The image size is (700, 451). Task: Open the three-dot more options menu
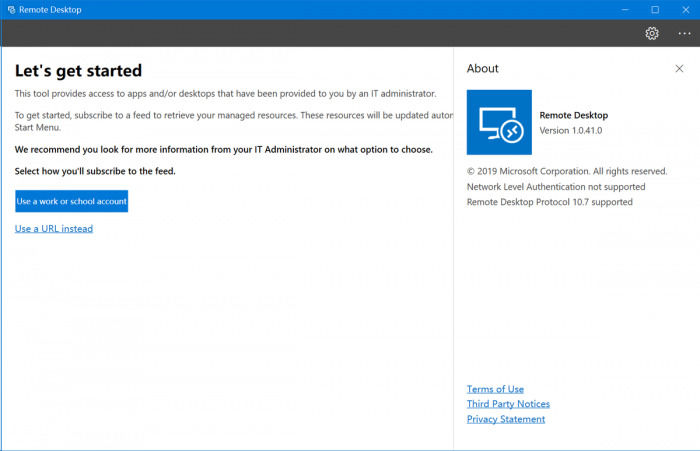(684, 33)
